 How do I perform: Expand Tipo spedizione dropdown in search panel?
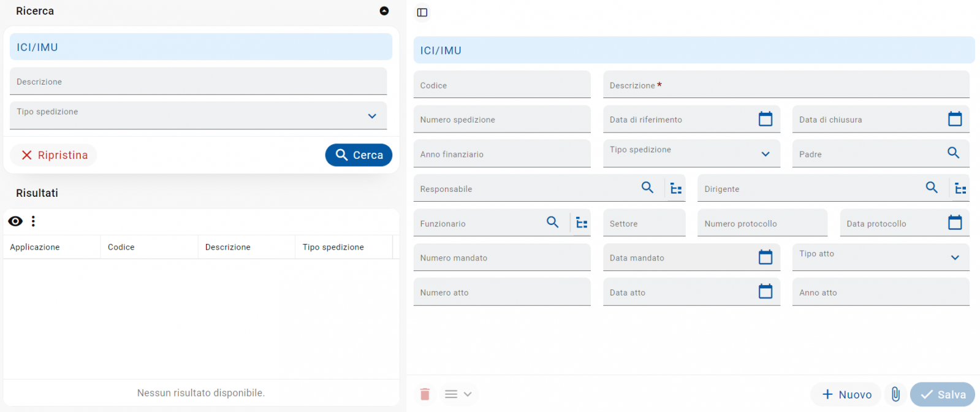coord(372,116)
